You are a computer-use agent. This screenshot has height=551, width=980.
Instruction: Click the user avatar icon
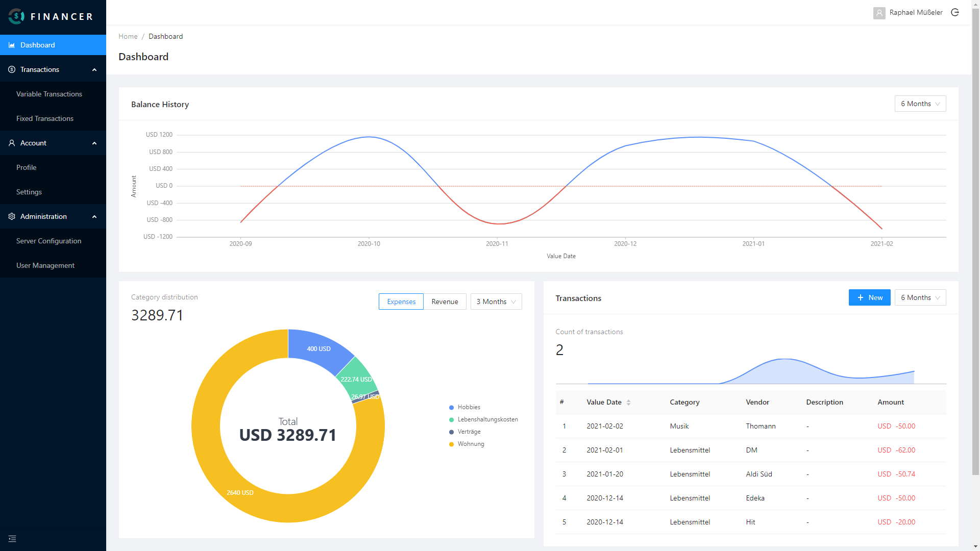(879, 13)
